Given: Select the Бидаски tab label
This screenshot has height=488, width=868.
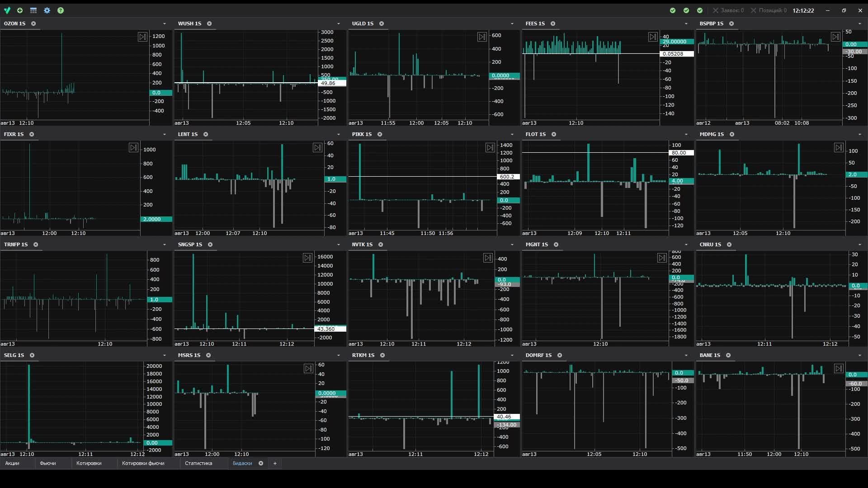Looking at the screenshot, I should coord(242,463).
